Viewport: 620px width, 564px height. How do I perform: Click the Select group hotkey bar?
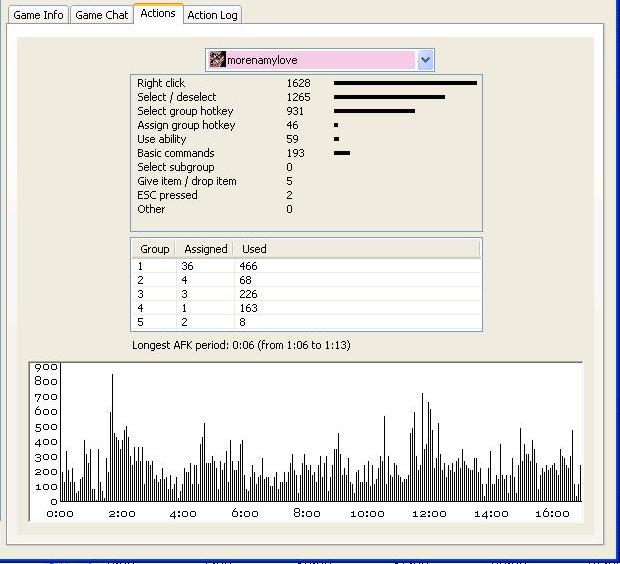[374, 111]
